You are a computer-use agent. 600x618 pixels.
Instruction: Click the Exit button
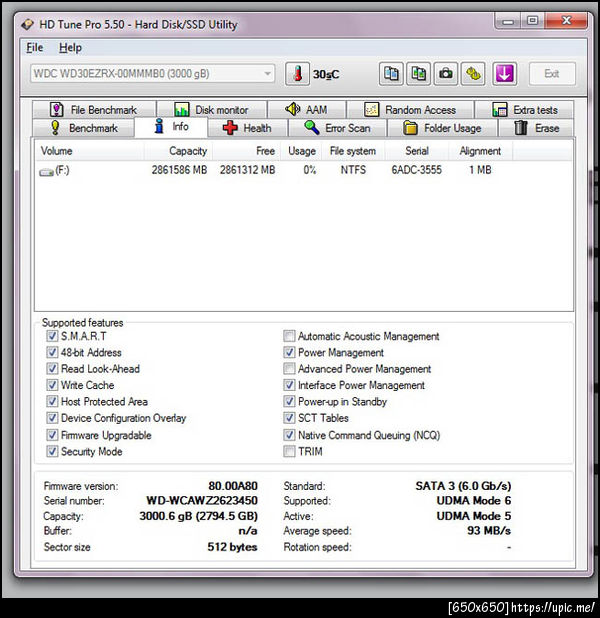[x=552, y=74]
